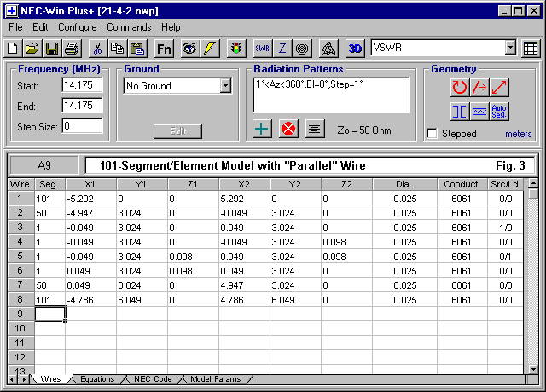Click the meters units link
Viewport: 546px width, 392px height.
click(518, 134)
